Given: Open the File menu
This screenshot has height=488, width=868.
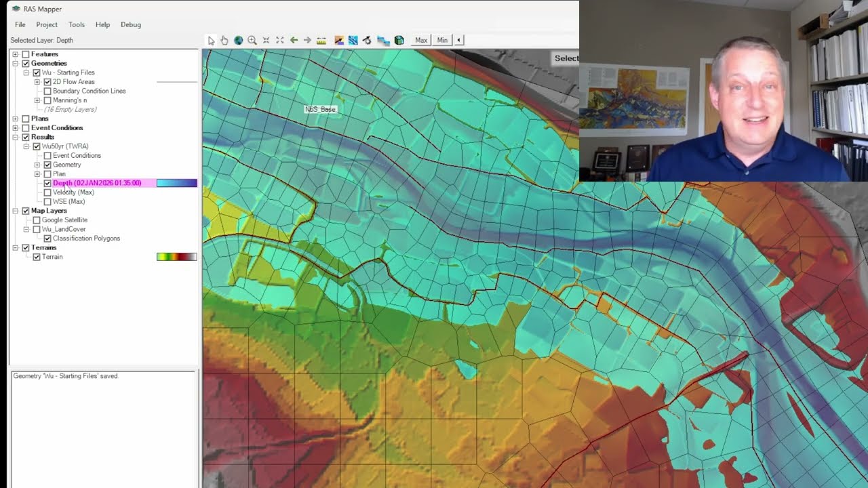Looking at the screenshot, I should [x=20, y=24].
